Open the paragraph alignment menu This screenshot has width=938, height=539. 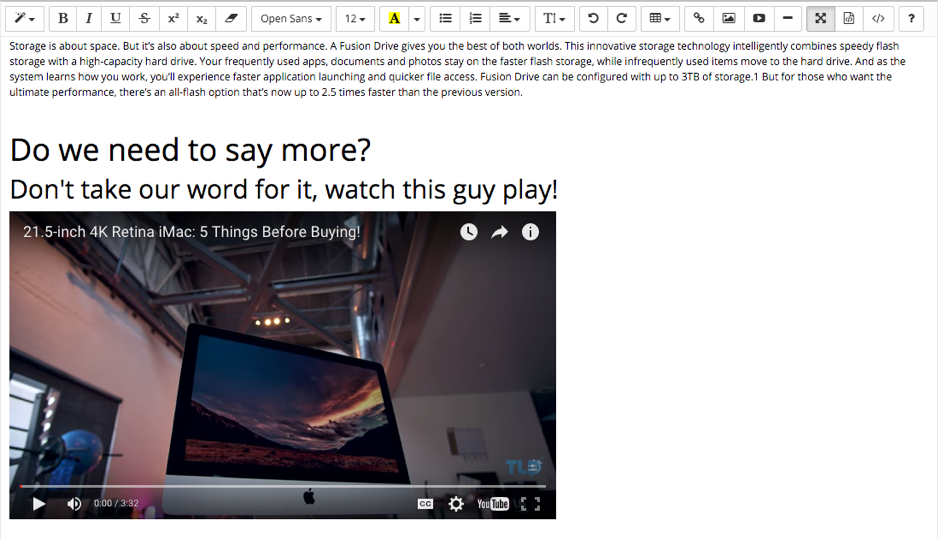509,19
